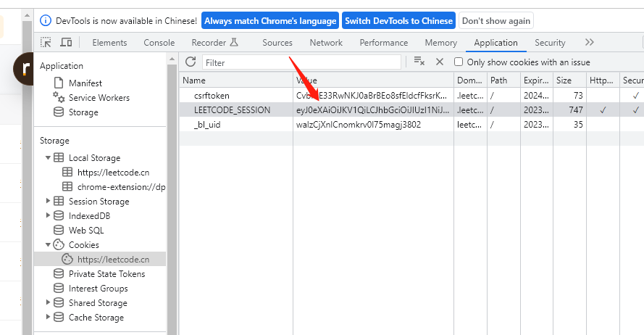Click Switch DevTools to Chinese button
644x335 pixels.
click(x=399, y=20)
